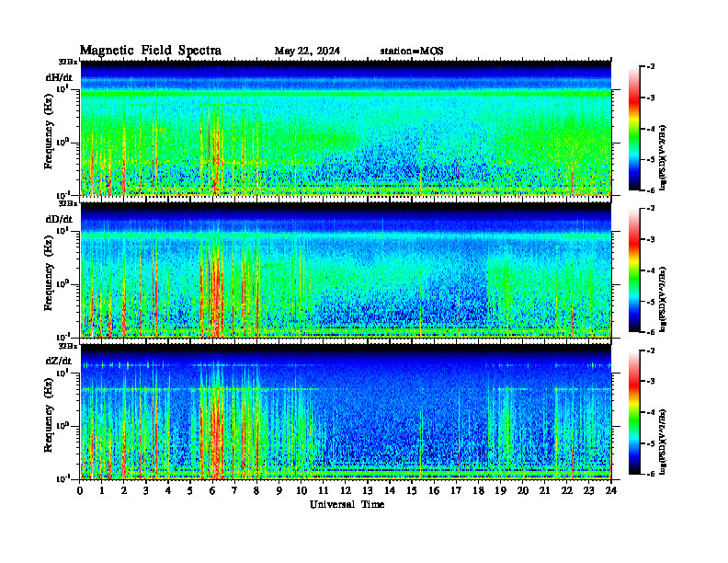Click the hour "15" tick on the time axis
This screenshot has height=563, width=728.
[412, 491]
